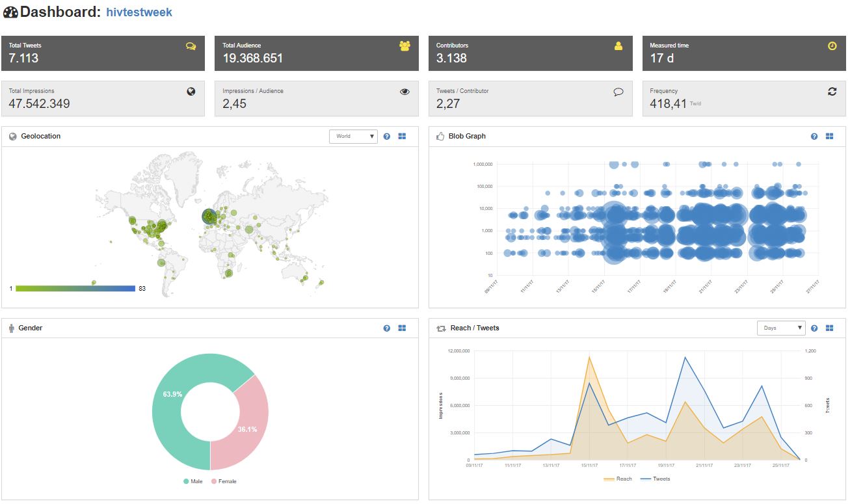Click the help icon in Geolocation panel
Image resolution: width=850 pixels, height=504 pixels.
point(387,137)
